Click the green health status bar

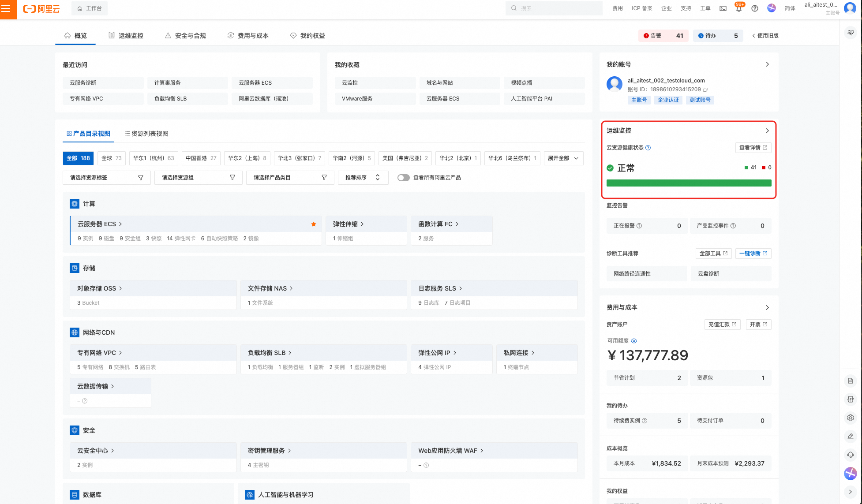[x=689, y=183]
